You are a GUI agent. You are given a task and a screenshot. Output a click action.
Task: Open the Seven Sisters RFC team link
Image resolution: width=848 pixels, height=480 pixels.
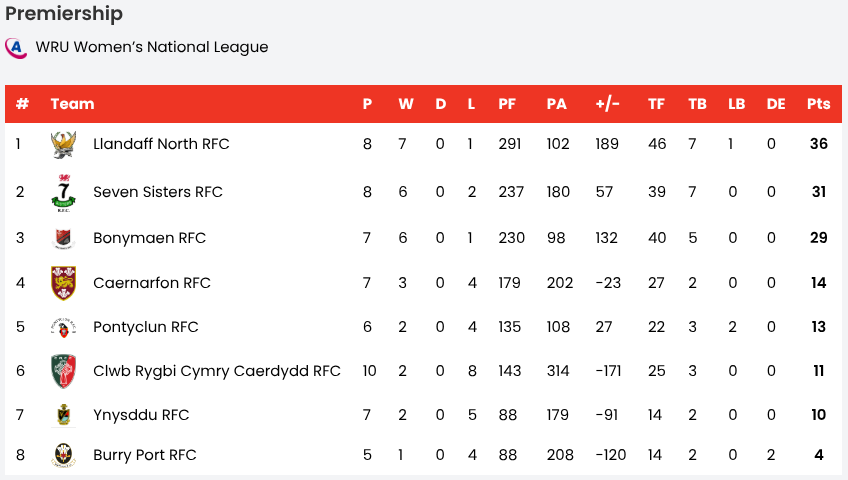[x=158, y=192]
